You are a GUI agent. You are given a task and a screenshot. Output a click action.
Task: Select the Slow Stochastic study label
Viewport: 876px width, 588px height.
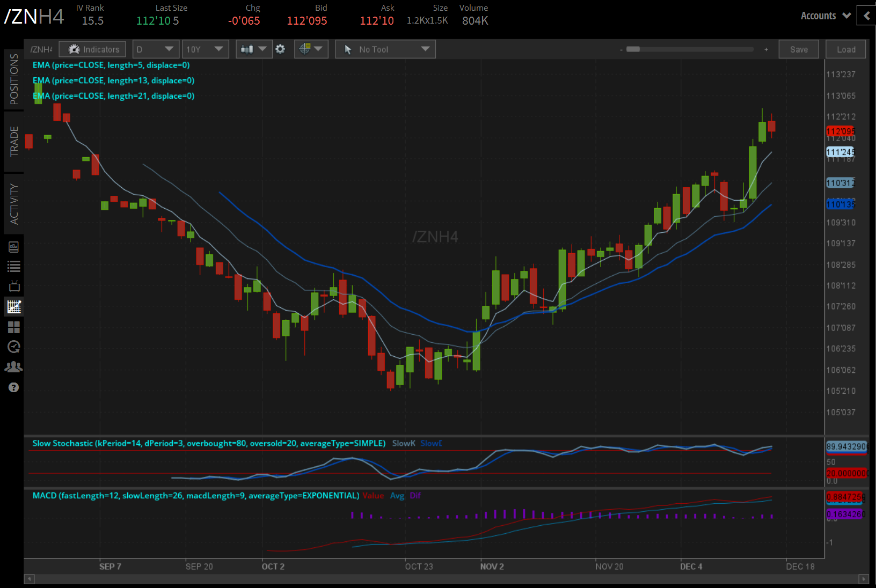[209, 443]
